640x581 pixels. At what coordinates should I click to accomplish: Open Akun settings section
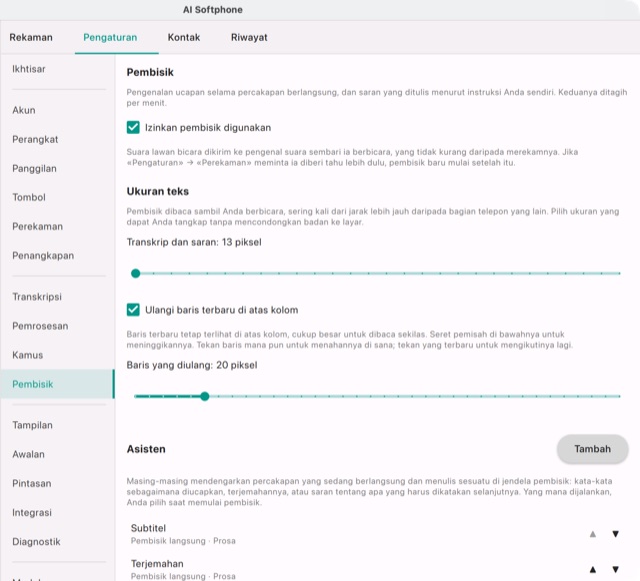coord(57,110)
